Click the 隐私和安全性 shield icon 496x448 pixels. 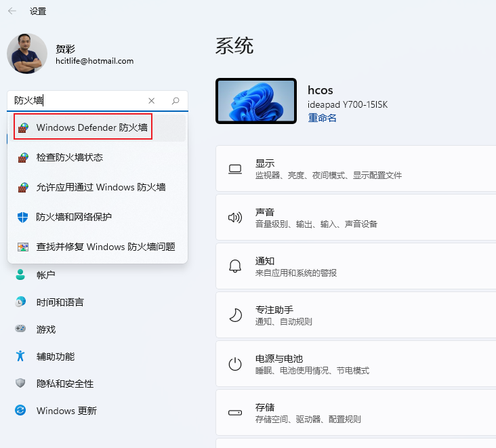point(20,383)
